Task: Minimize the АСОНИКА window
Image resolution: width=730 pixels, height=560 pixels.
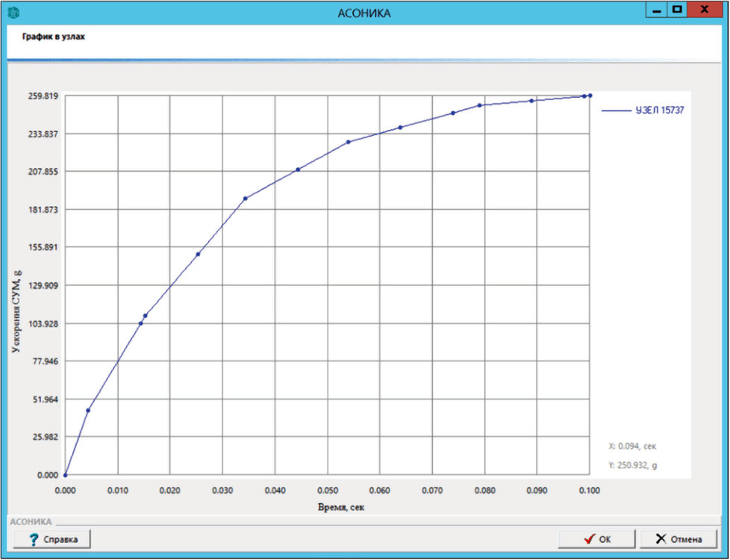Action: click(656, 10)
